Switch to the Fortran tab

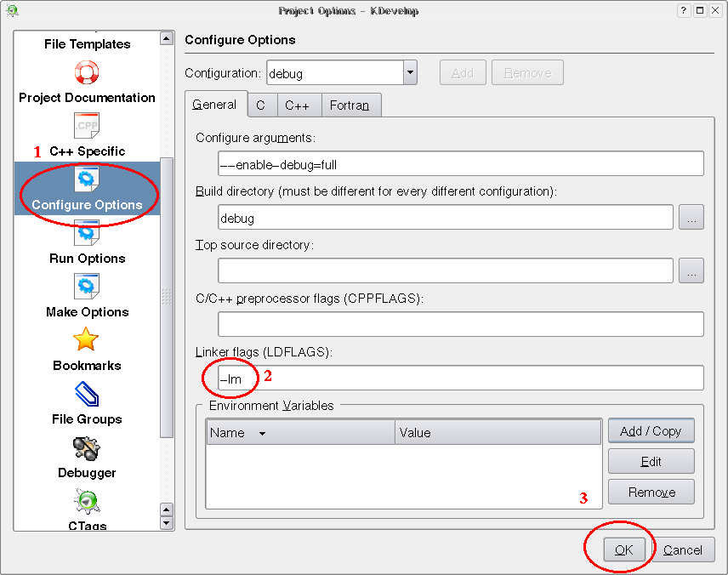pyautogui.click(x=350, y=105)
